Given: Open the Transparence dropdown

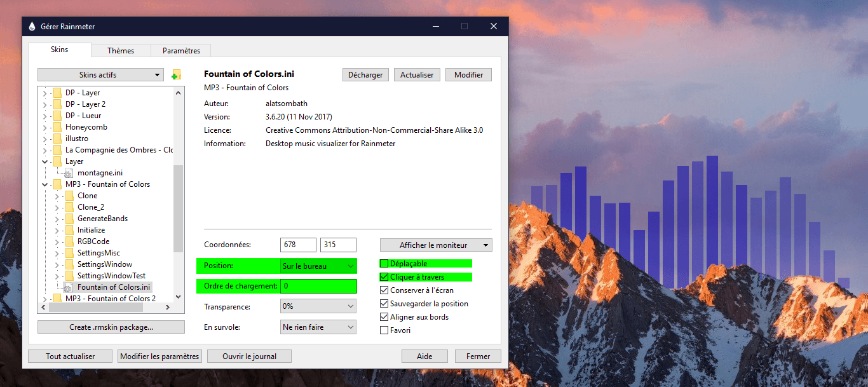Looking at the screenshot, I should [318, 306].
